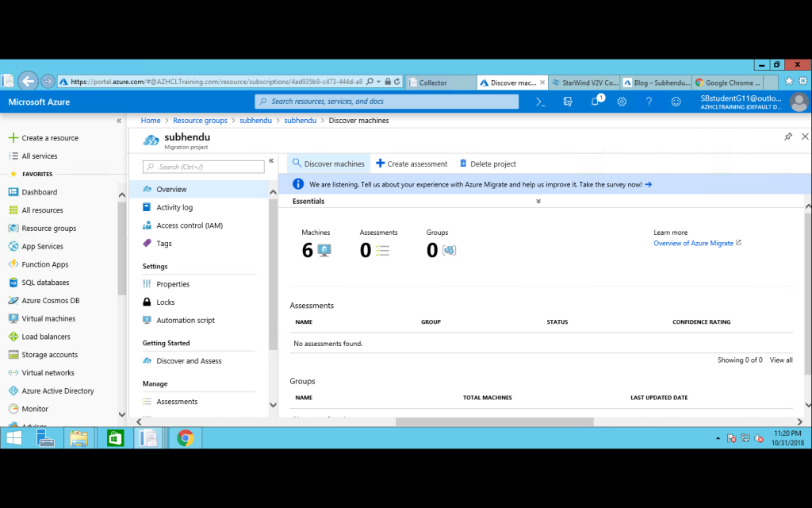This screenshot has height=508, width=812.
Task: Open Azure Cloud Shell icon
Action: 541,102
